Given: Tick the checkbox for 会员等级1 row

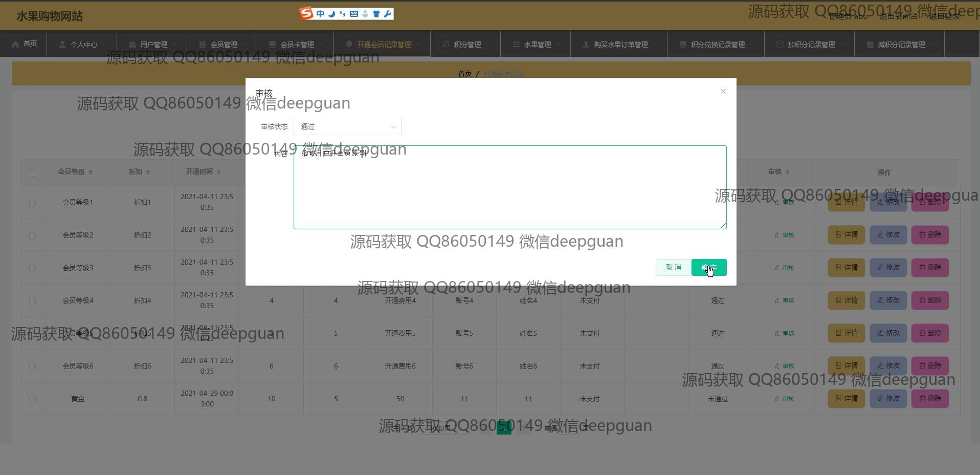Looking at the screenshot, I should click(33, 203).
